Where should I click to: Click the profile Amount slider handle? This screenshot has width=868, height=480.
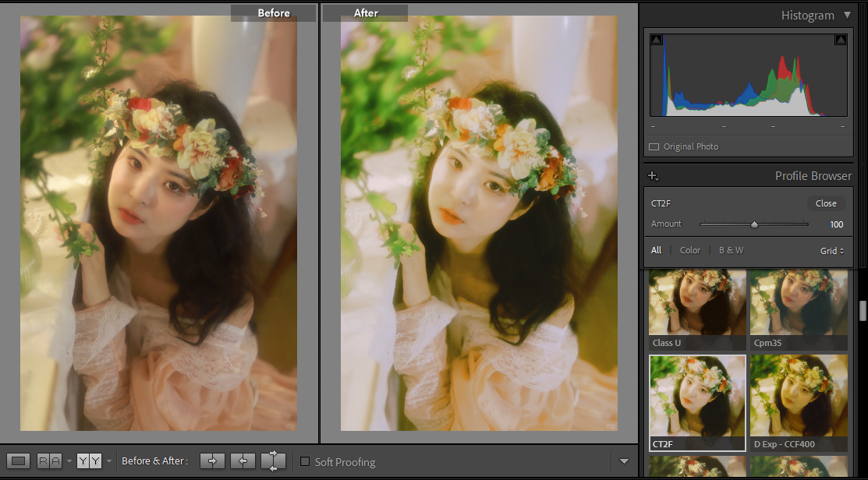[x=754, y=224]
